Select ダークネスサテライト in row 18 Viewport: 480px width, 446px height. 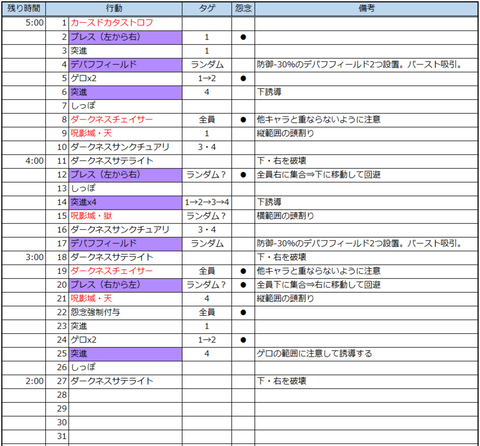point(125,257)
